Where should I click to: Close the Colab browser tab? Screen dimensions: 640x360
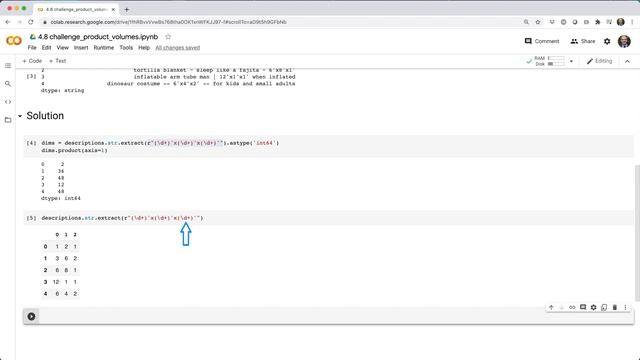tap(113, 9)
